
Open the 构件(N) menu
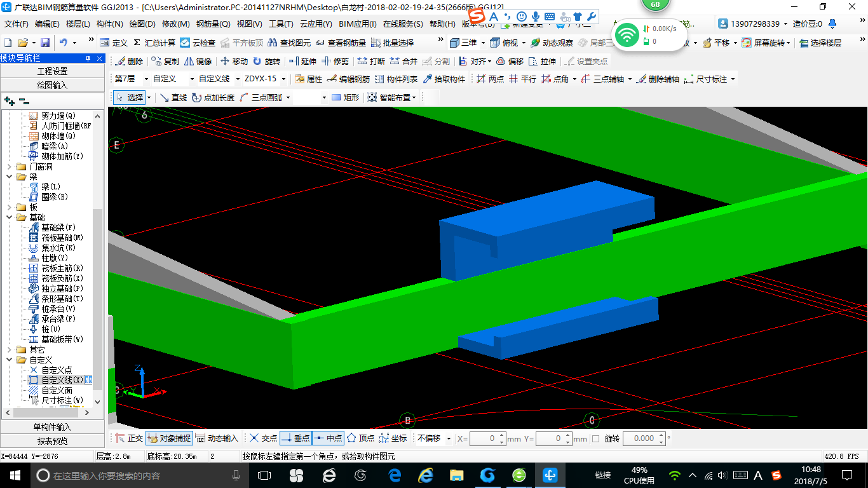click(109, 24)
